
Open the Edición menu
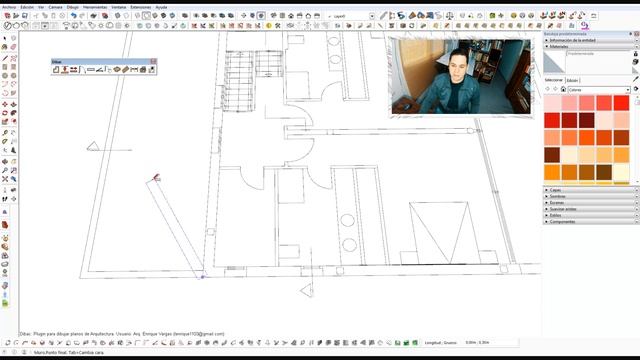click(27, 7)
